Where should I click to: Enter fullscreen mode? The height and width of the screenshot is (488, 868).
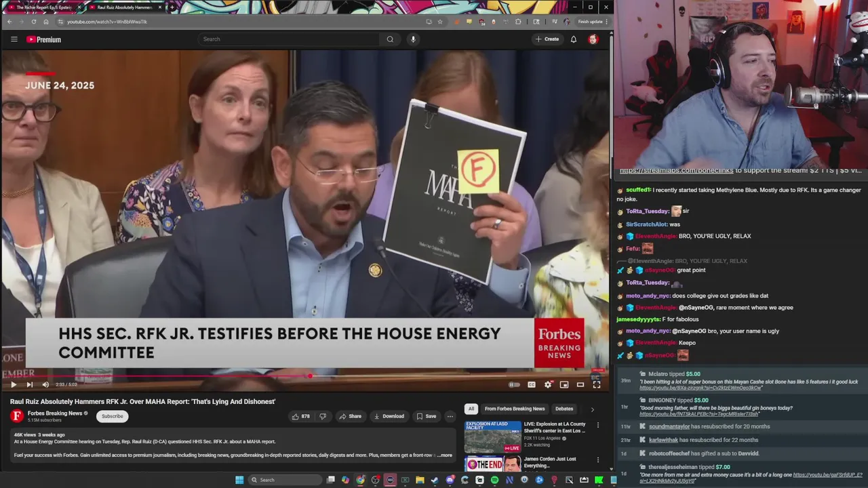(597, 384)
